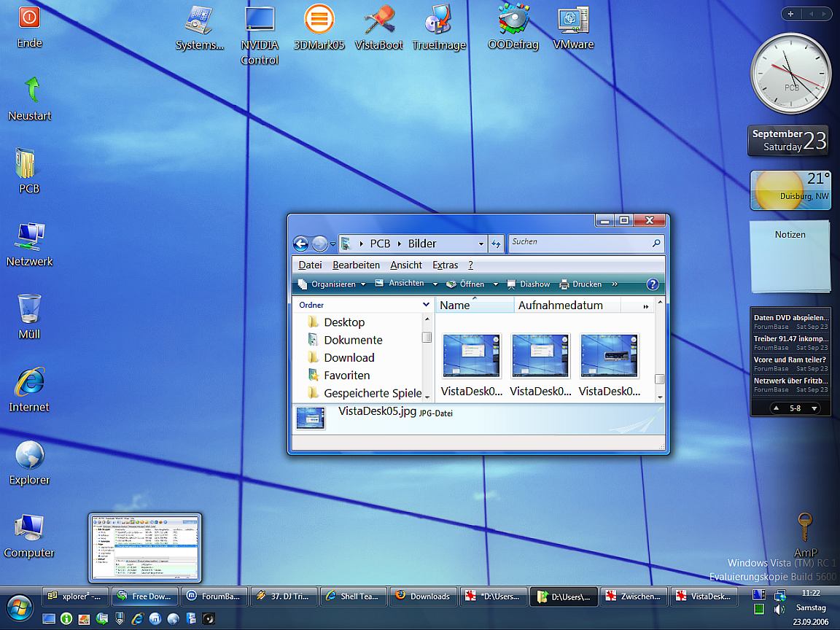This screenshot has height=630, width=840.
Task: Click feed gadget previous-page up arrow
Action: pyautogui.click(x=776, y=408)
